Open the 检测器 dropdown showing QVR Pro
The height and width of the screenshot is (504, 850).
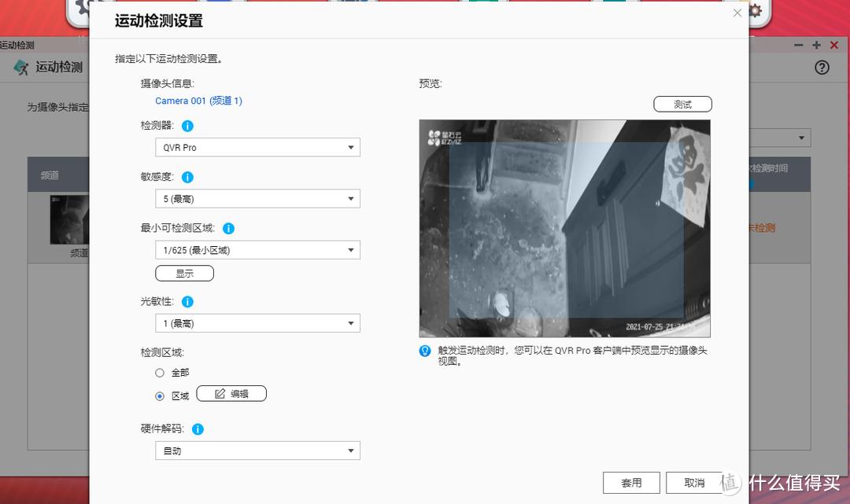257,147
